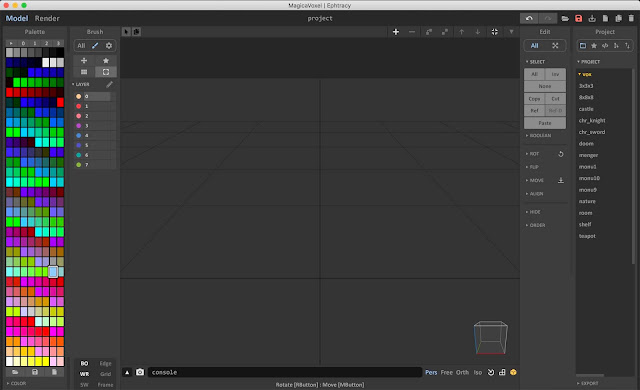Screen dimensions: 640x390
Task: Toggle layer 0 visibility dot
Action: coord(78,96)
